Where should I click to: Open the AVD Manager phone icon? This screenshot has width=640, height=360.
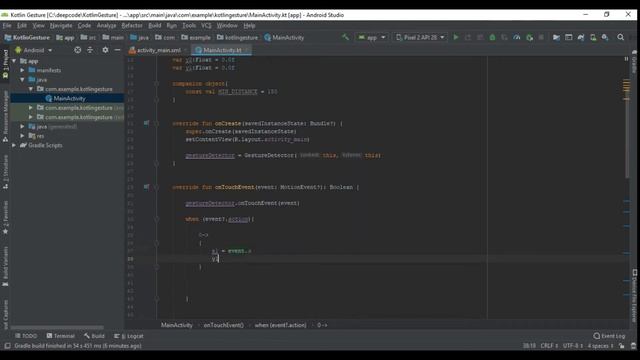coord(593,37)
